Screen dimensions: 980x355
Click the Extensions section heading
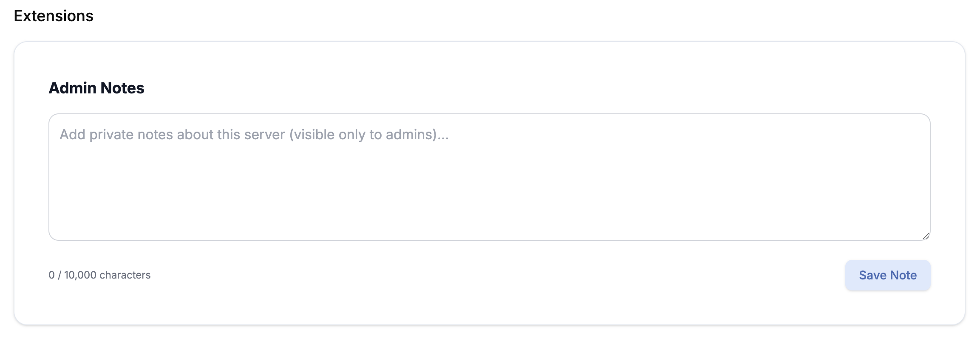(54, 16)
